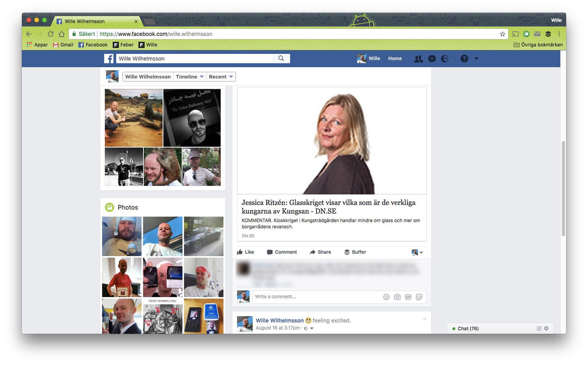Viewport: 588px width, 365px height.
Task: Open the red cap selfie photo thumbnail
Action: (x=204, y=277)
